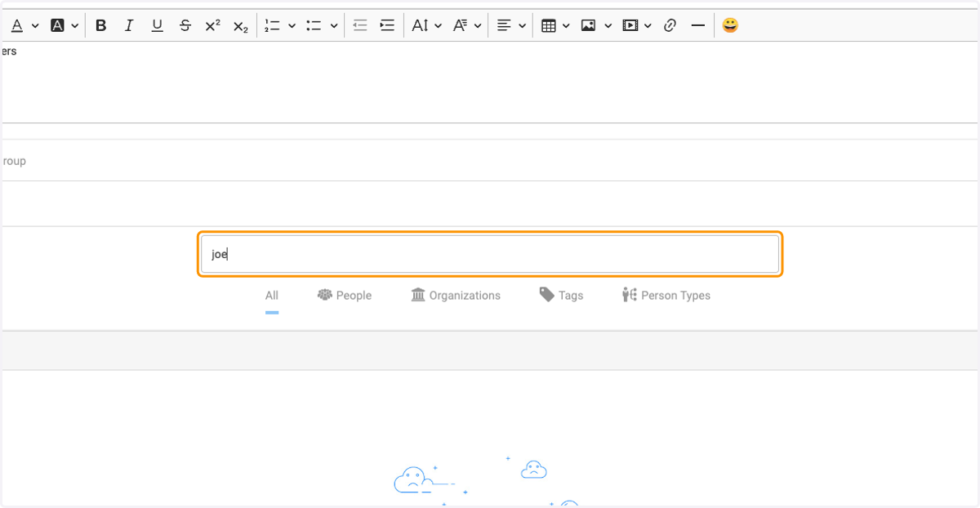Open the text alignment tool
This screenshot has width=980, height=508.
(505, 25)
